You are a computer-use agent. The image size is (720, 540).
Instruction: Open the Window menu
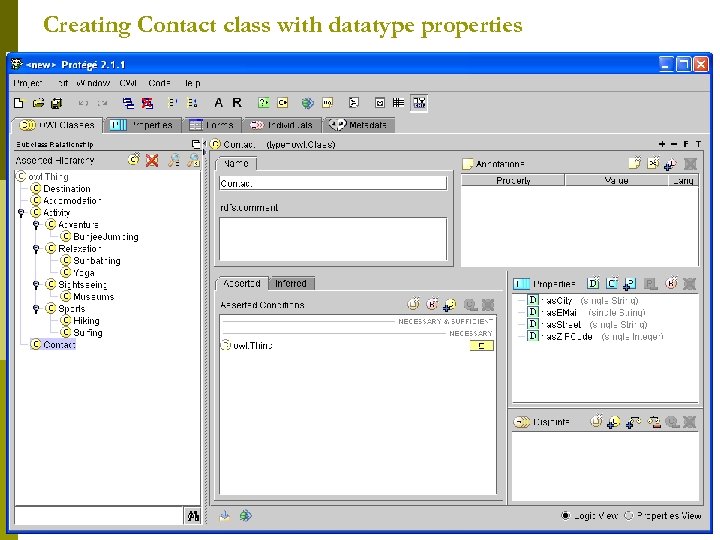tap(93, 83)
